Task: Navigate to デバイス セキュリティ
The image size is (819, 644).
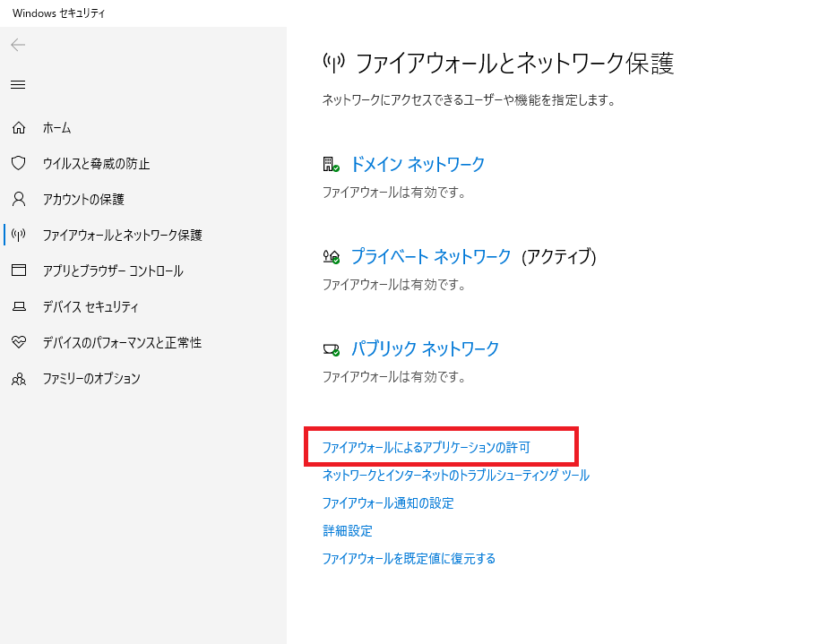Action: point(91,307)
